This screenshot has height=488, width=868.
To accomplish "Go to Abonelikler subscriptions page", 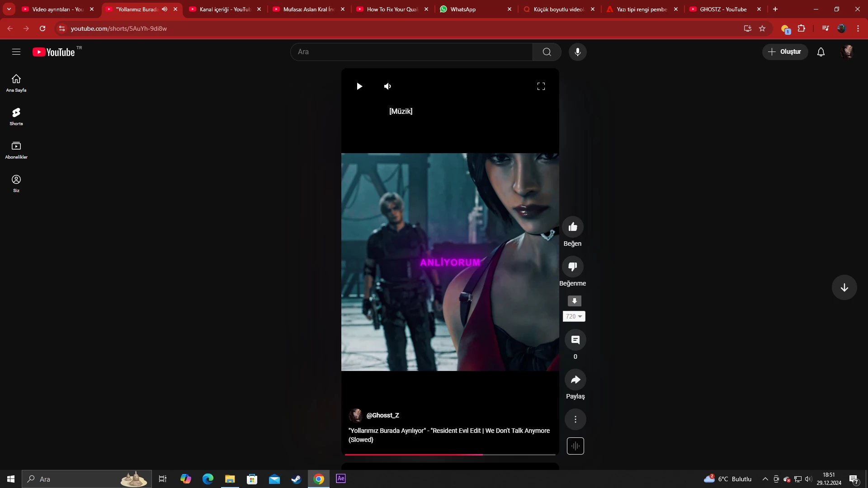I will [16, 150].
